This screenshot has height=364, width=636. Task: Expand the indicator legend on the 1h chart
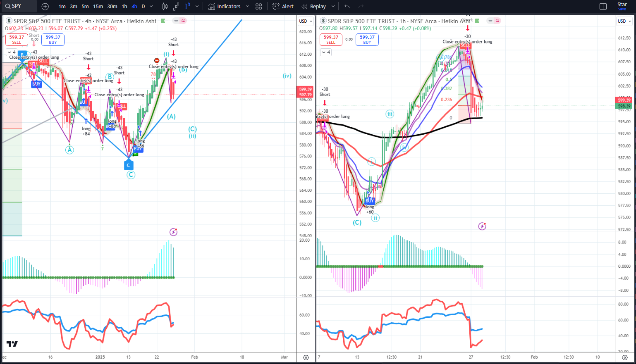(x=326, y=52)
